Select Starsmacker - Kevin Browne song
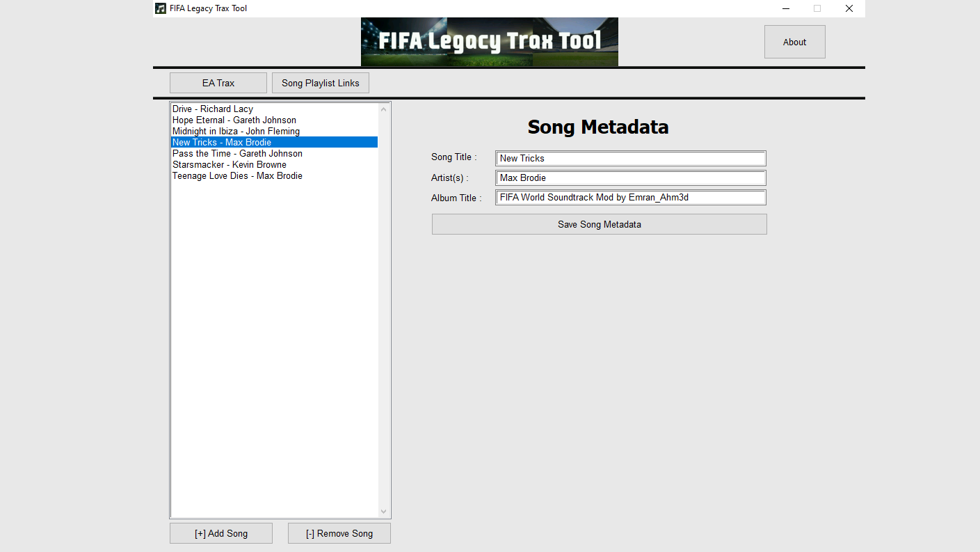Viewport: 980px width, 552px height. (275, 164)
